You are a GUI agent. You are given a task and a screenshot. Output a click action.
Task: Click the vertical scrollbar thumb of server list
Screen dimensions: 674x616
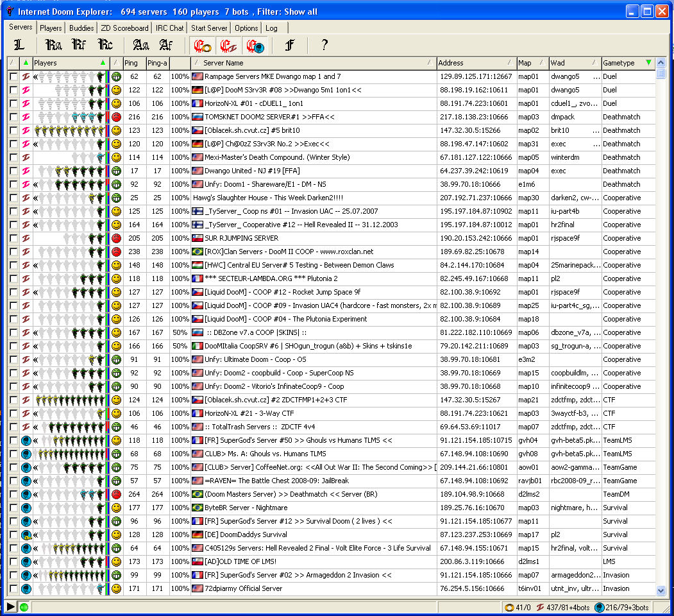coord(661,73)
